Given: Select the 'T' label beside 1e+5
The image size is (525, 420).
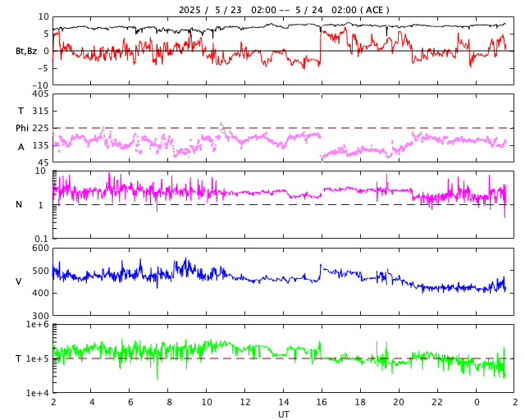Looking at the screenshot, I should pos(18,358).
